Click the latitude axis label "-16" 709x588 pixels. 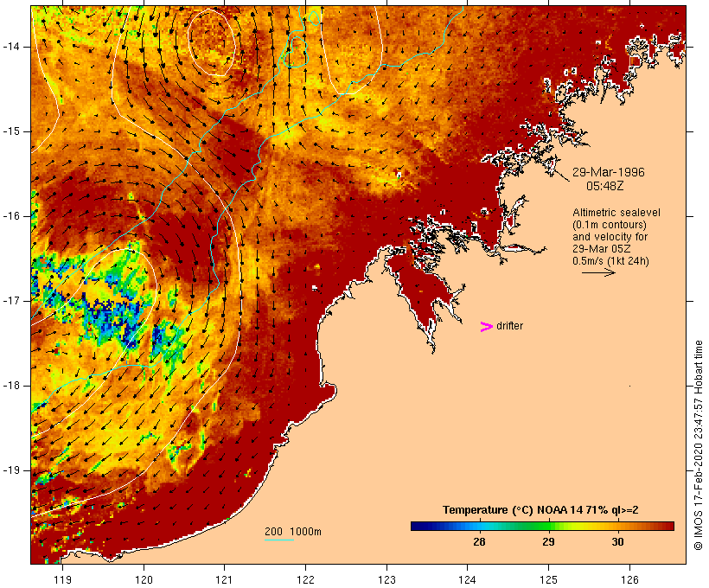[11, 216]
